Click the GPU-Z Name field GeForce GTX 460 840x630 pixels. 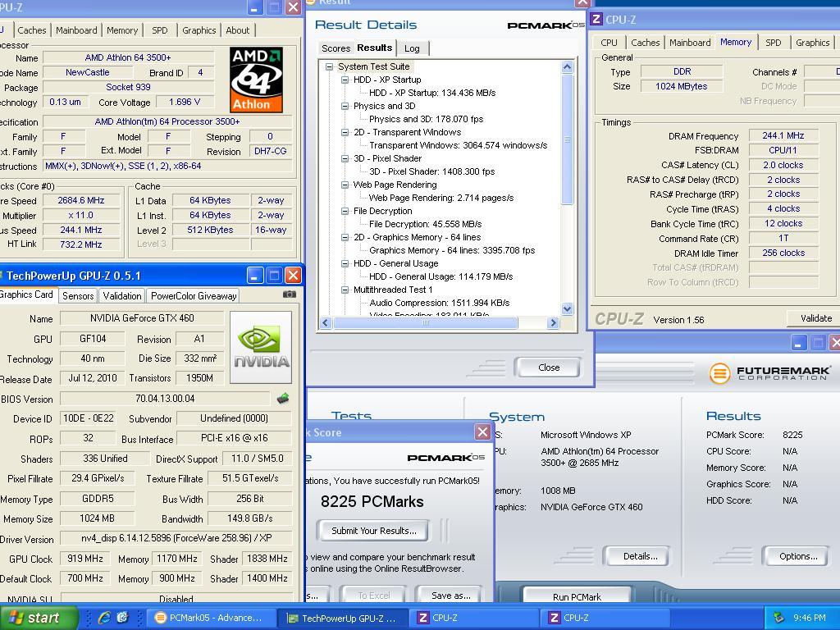point(142,318)
